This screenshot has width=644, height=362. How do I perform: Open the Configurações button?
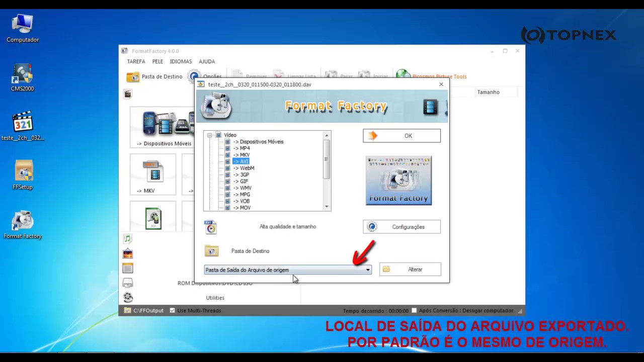tap(401, 227)
